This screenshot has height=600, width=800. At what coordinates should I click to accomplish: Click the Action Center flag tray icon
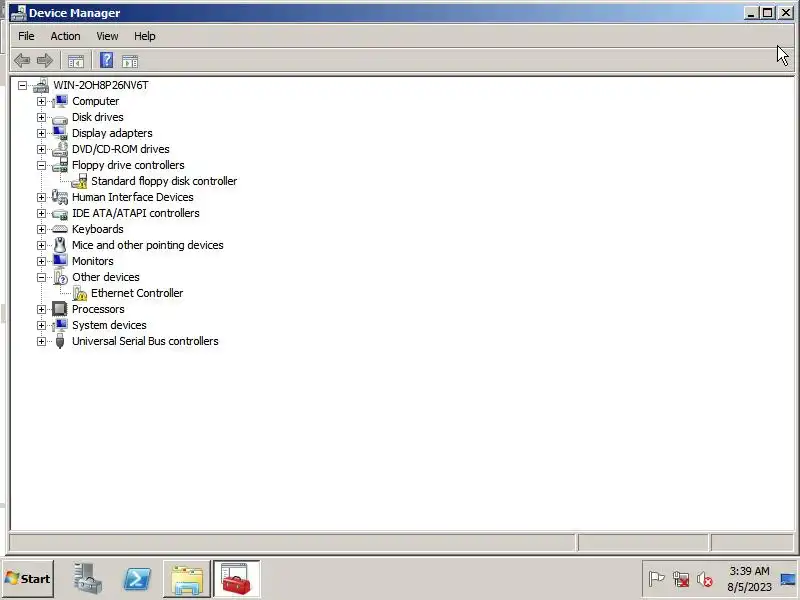(656, 579)
